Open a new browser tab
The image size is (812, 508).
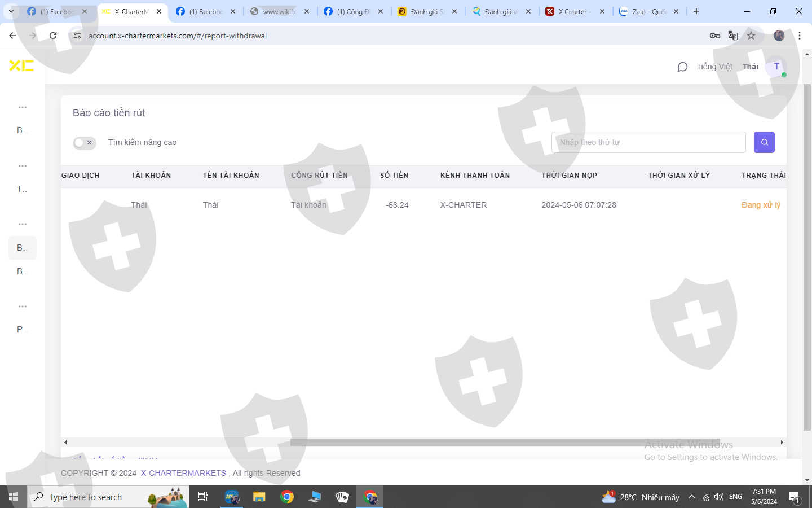[x=696, y=11]
